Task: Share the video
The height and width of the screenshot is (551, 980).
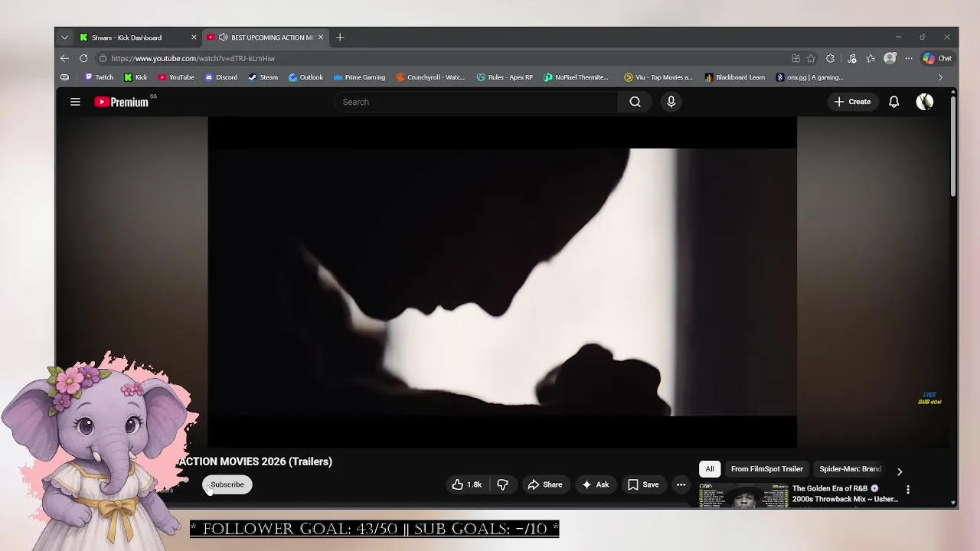Action: pos(545,484)
